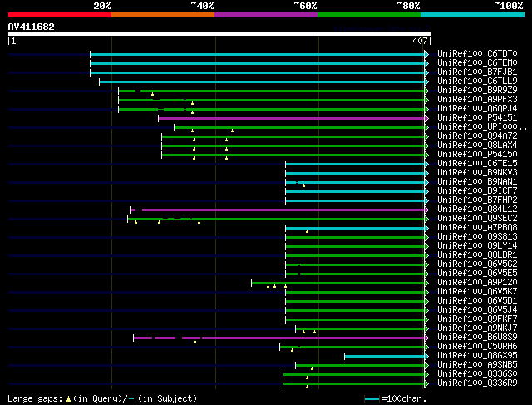Open hit UniRef100_C6TDT0
This screenshot has height=405, width=532.
(x=477, y=53)
